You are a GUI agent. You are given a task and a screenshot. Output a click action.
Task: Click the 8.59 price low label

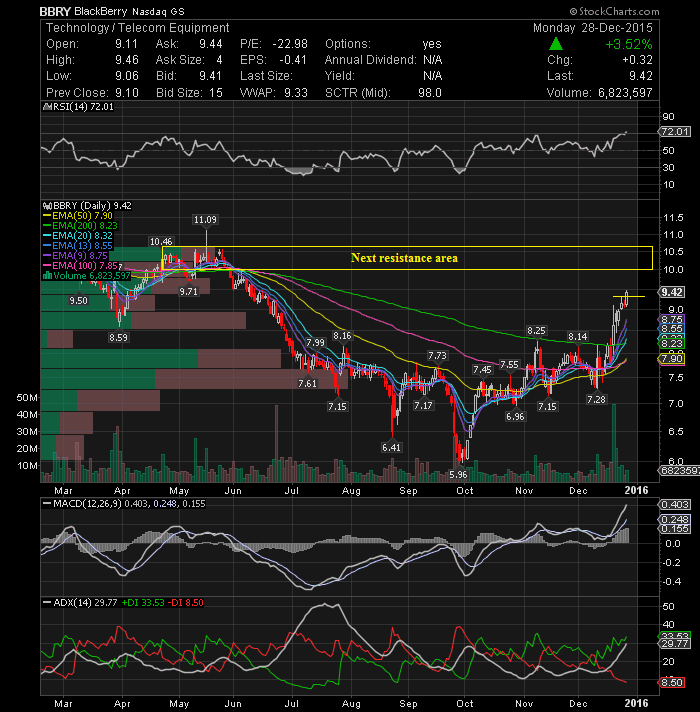[118, 337]
